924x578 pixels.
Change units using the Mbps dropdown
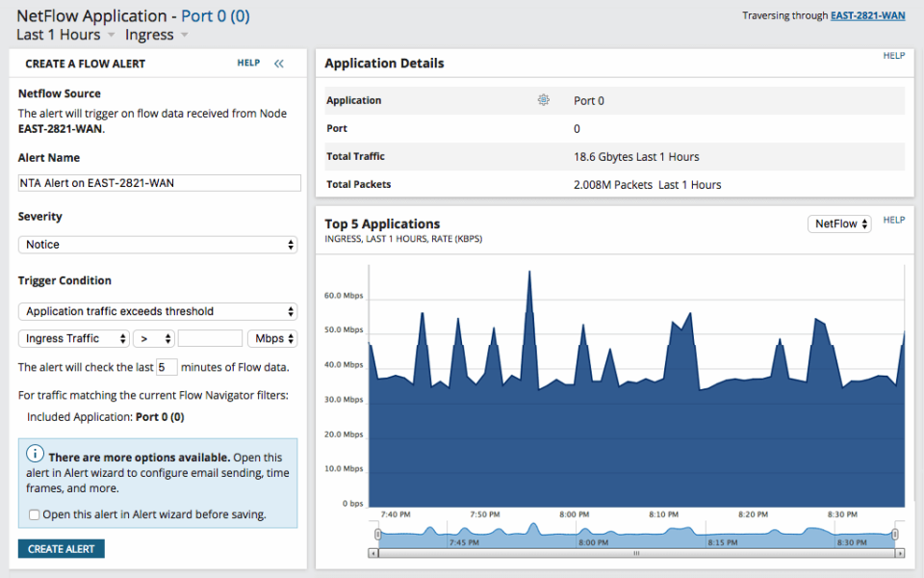(x=272, y=338)
